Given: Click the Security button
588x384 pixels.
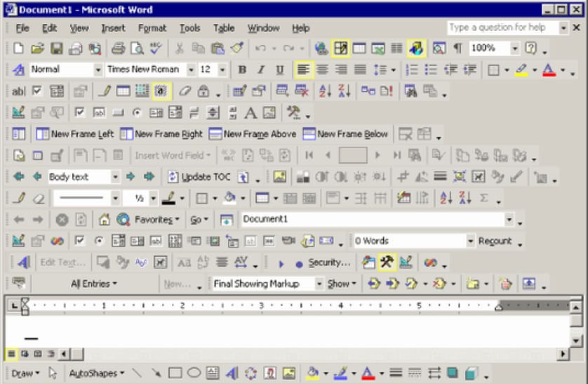Looking at the screenshot, I should point(329,263).
